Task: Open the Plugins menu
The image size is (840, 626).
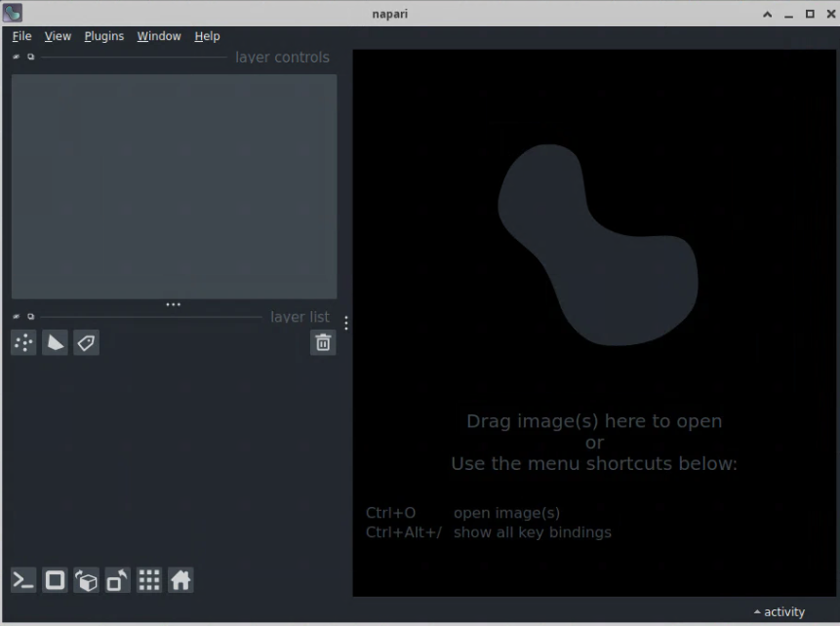Action: tap(103, 36)
